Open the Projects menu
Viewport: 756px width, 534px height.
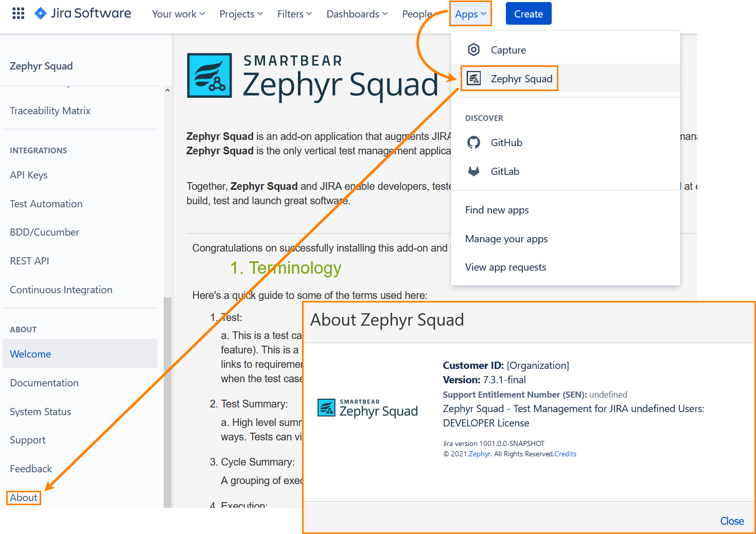point(240,14)
